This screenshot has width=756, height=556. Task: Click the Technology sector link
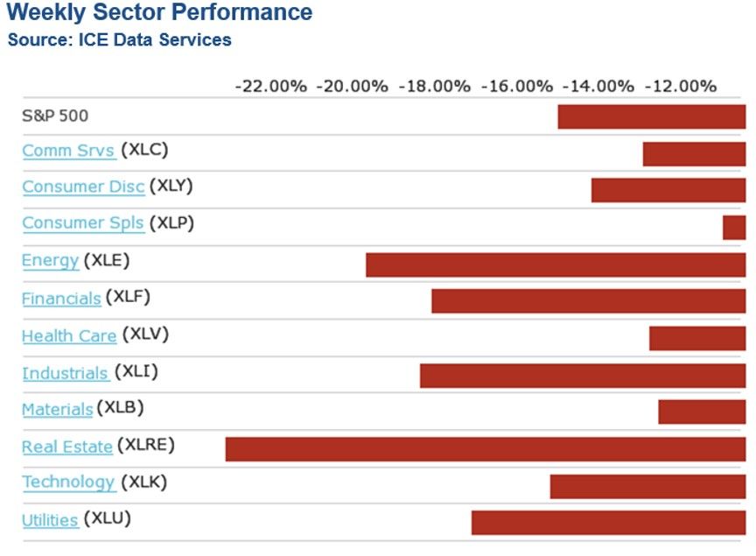pos(68,482)
